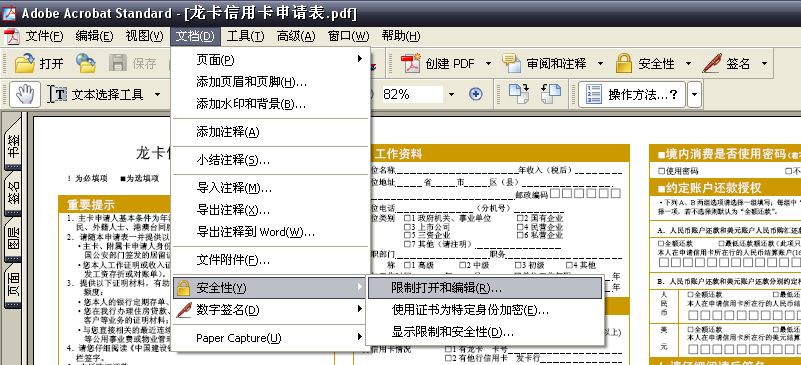The width and height of the screenshot is (801, 365).
Task: Choose 显示限制和安全性(D)... submenu item
Action: (485, 332)
